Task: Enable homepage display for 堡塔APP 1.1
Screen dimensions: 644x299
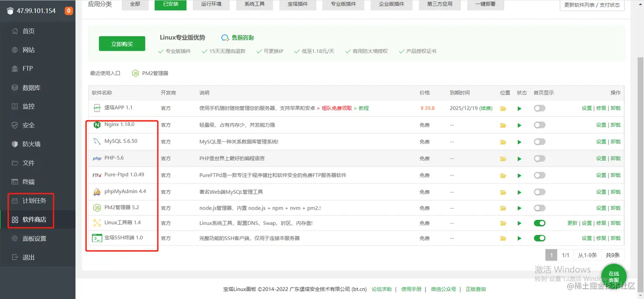Action: pyautogui.click(x=540, y=108)
